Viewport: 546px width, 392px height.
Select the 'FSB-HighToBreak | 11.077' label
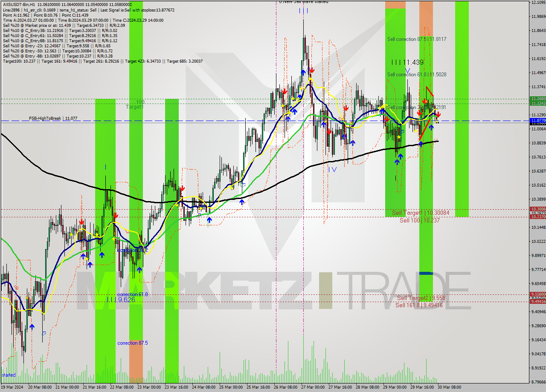click(53, 118)
